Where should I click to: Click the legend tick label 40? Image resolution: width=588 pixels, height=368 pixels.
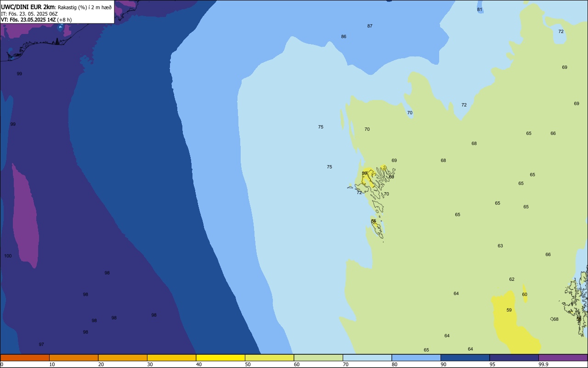199,364
